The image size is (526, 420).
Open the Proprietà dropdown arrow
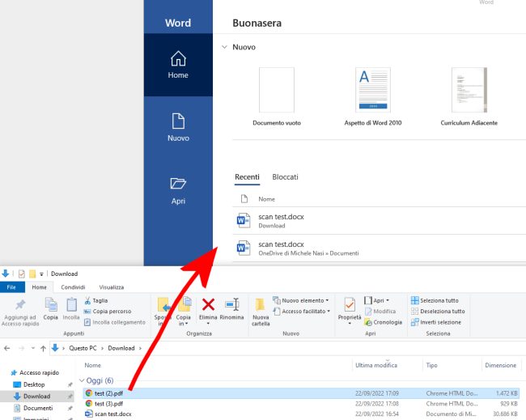[350, 324]
